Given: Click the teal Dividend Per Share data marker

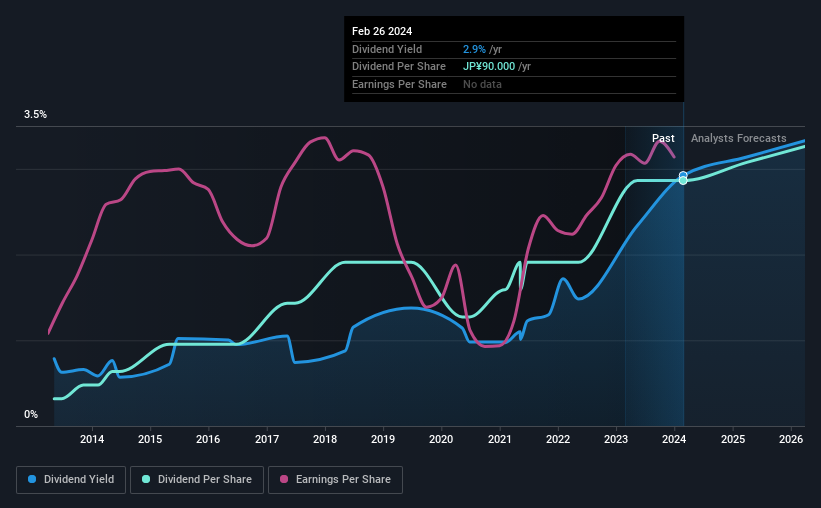Looking at the screenshot, I should pyautogui.click(x=683, y=181).
